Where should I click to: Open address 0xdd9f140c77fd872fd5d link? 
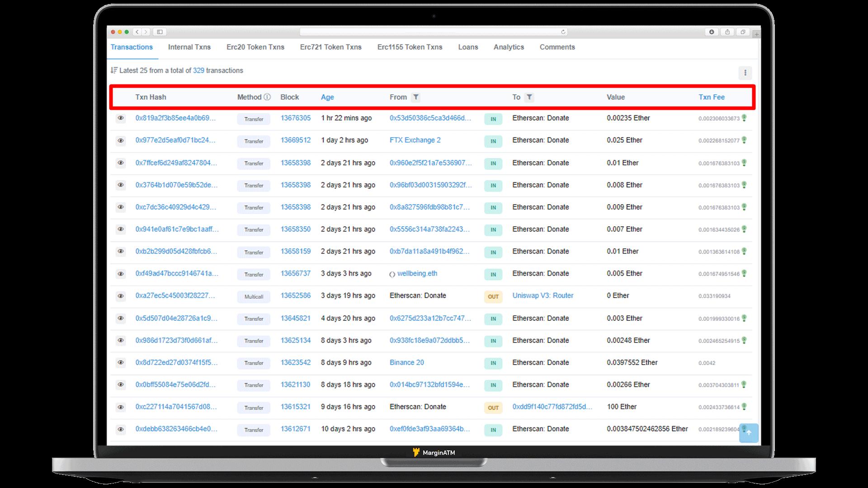[552, 407]
